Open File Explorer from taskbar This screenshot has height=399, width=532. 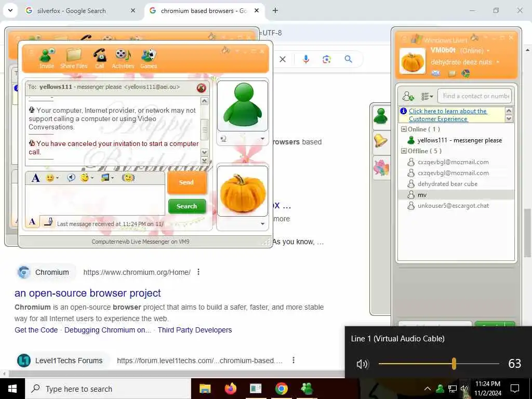pos(205,389)
